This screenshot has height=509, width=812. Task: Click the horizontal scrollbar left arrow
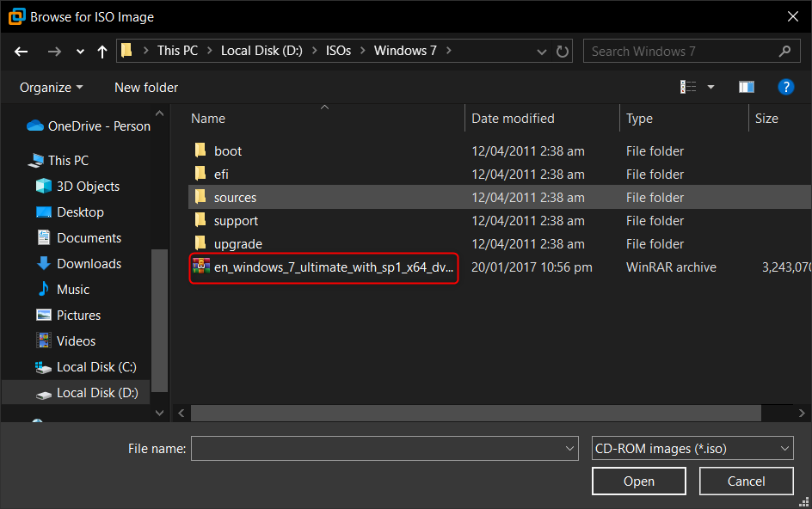[181, 414]
